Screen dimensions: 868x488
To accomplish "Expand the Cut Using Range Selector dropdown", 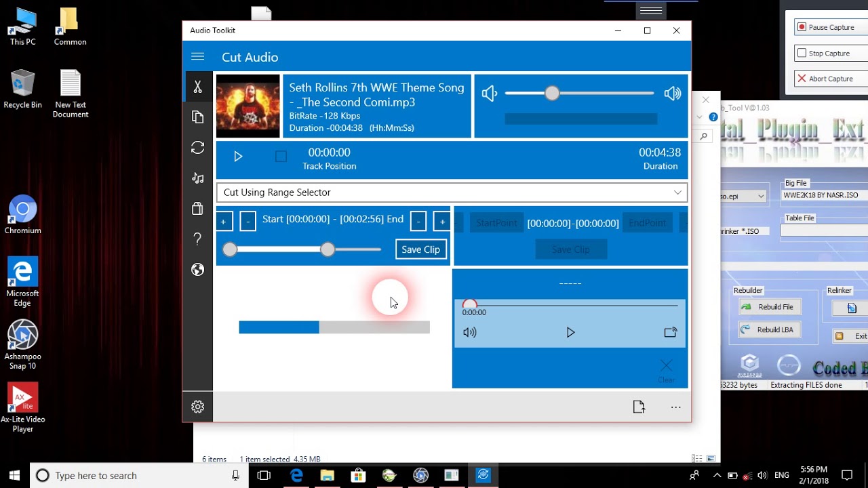I will pos(452,192).
